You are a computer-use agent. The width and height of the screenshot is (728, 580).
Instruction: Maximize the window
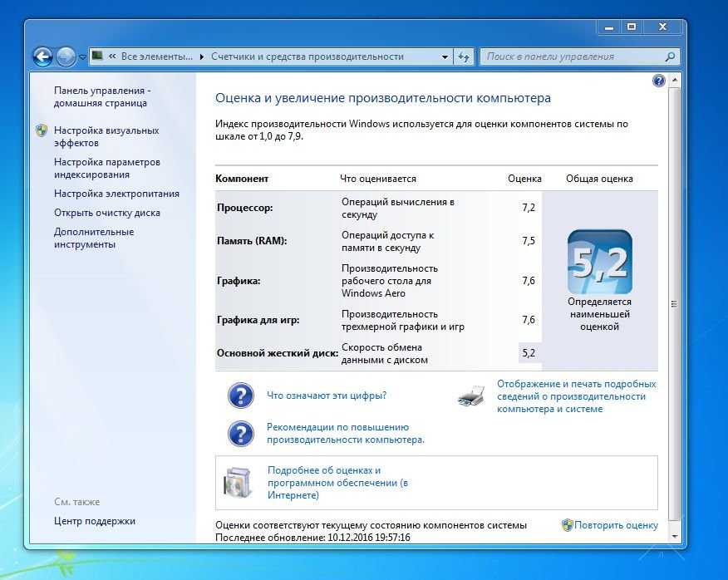click(632, 27)
